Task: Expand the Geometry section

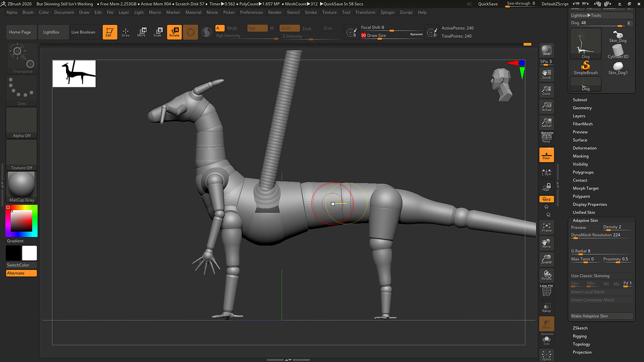Action: point(582,108)
